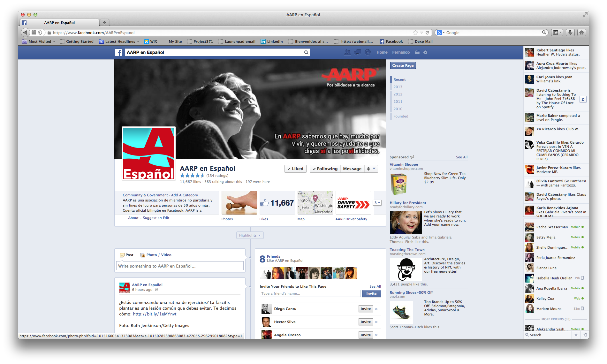Click the browser back button
The height and width of the screenshot is (364, 607).
coord(26,33)
